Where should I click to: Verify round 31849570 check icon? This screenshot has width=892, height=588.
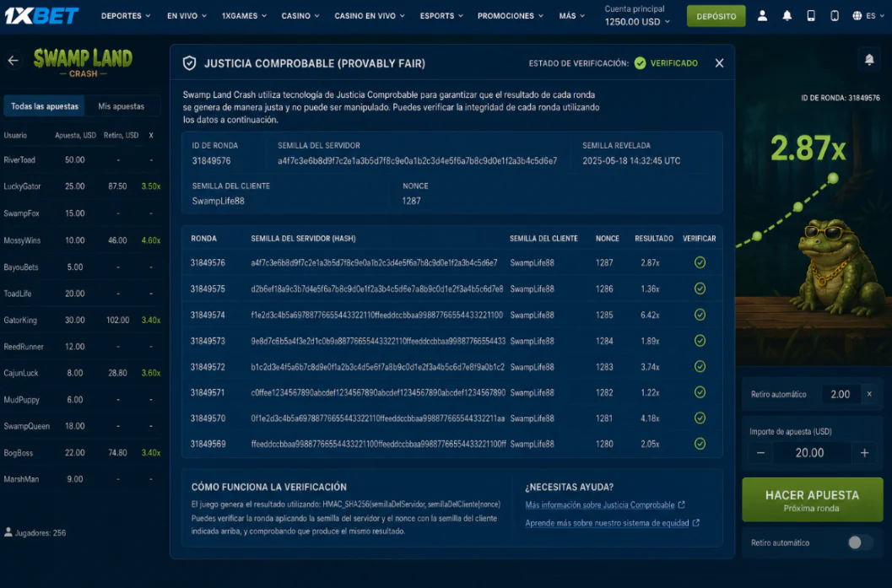[700, 418]
